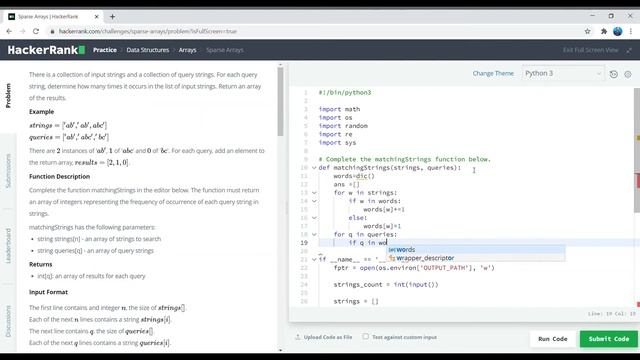Click the HackerRank logo
The height and width of the screenshot is (360, 640).
tap(46, 50)
